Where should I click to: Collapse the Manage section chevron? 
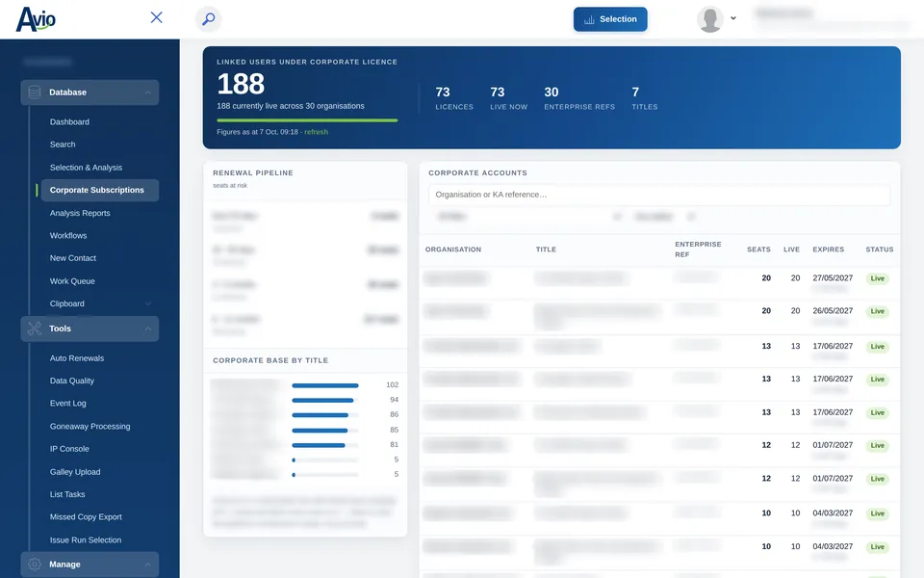[x=148, y=565]
